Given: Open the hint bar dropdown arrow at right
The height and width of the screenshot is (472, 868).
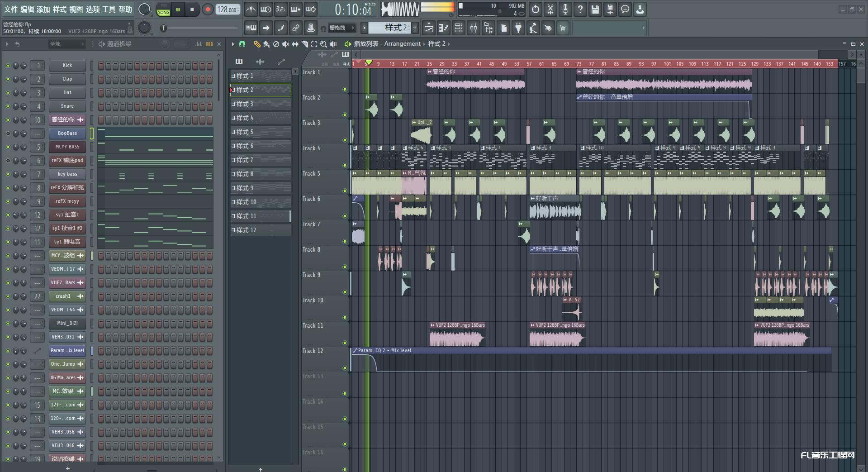Looking at the screenshot, I should coord(643,28).
